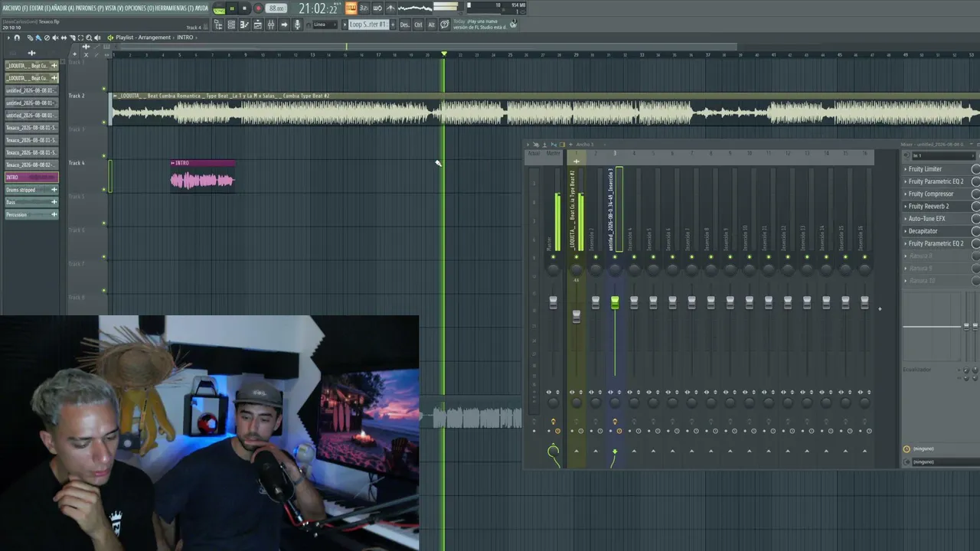
Task: Toggle the orange typing keyboard icon
Action: 351,8
